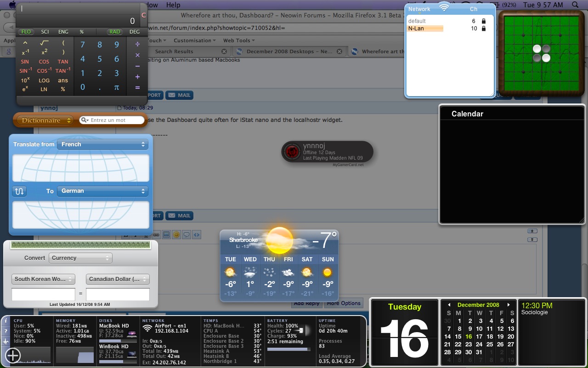Click the plus operator on the calculator

point(137,77)
